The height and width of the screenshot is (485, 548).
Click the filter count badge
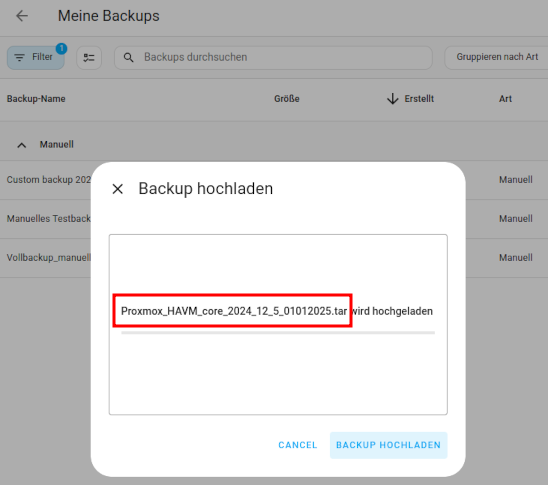pyautogui.click(x=62, y=49)
